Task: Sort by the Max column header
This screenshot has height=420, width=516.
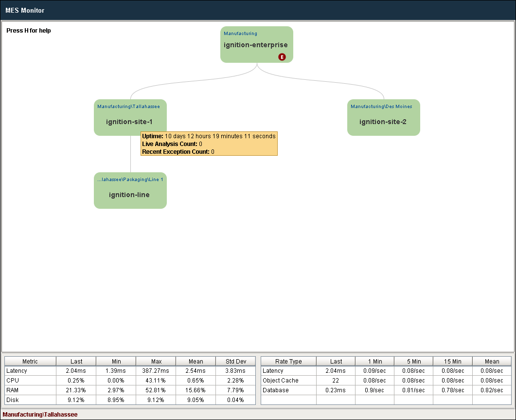Action: coord(156,362)
